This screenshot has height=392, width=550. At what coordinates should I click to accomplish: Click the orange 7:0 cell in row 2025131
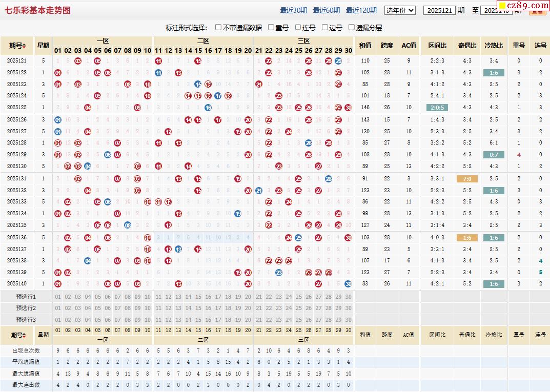click(467, 179)
